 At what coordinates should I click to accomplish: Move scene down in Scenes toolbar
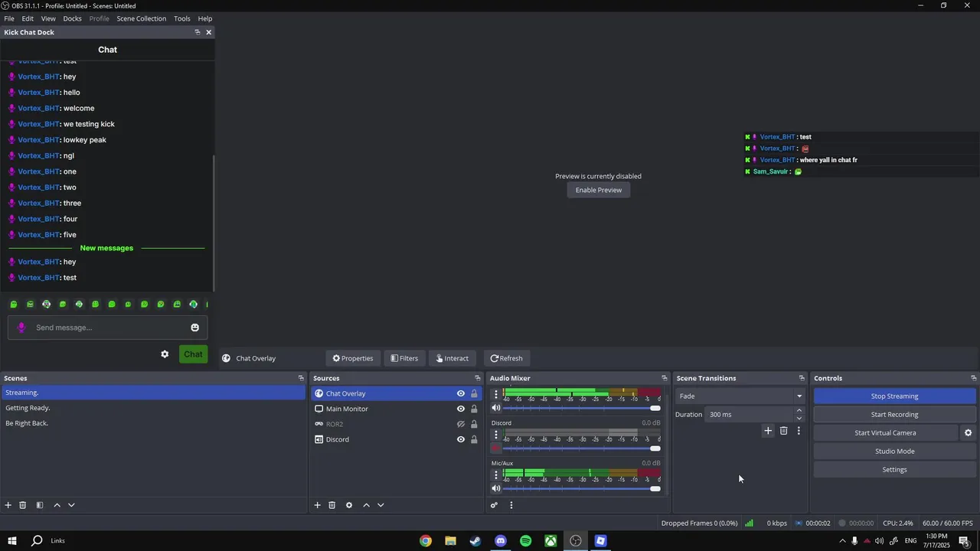pyautogui.click(x=71, y=505)
